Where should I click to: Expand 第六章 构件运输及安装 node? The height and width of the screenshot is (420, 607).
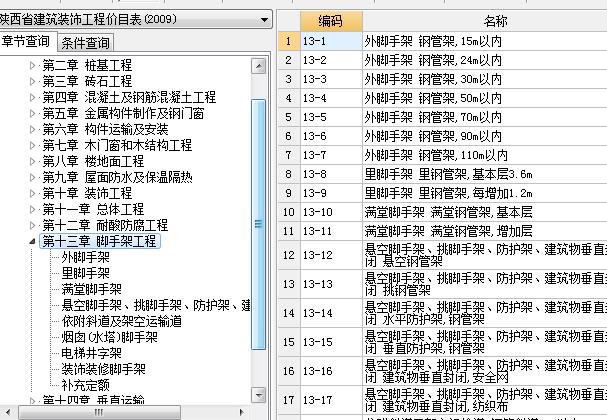[33, 129]
